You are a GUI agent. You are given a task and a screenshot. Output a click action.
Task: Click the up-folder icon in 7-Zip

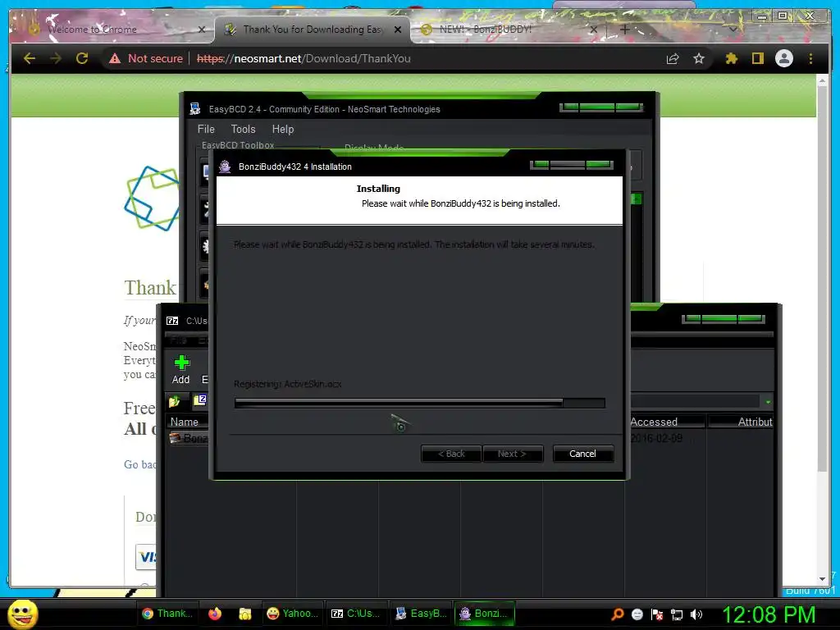click(175, 401)
